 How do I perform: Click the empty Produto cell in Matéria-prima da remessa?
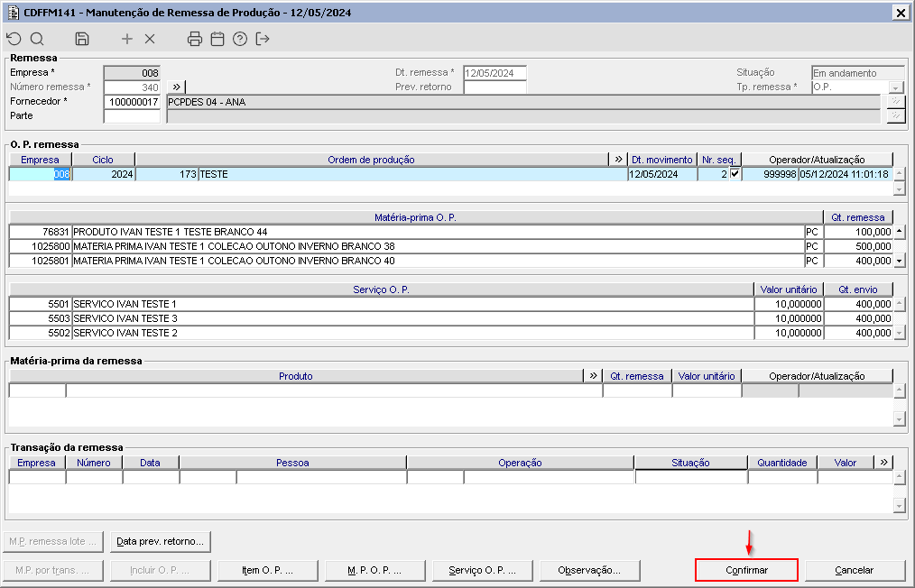click(x=335, y=390)
